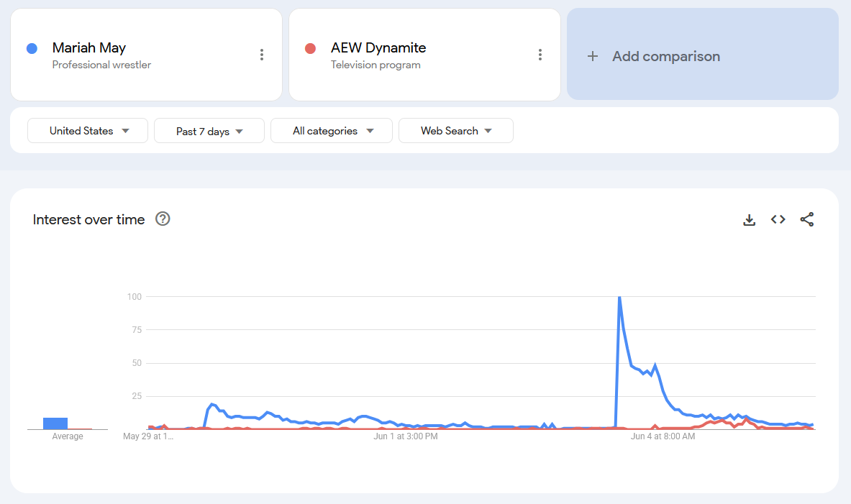Share the interest over time chart

pyautogui.click(x=807, y=219)
